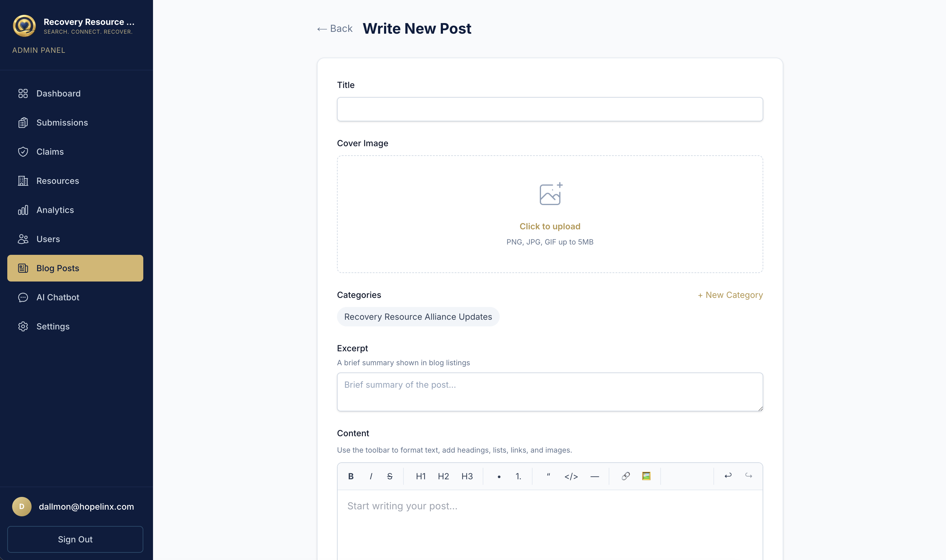Go to AI Chatbot section

[x=57, y=297]
